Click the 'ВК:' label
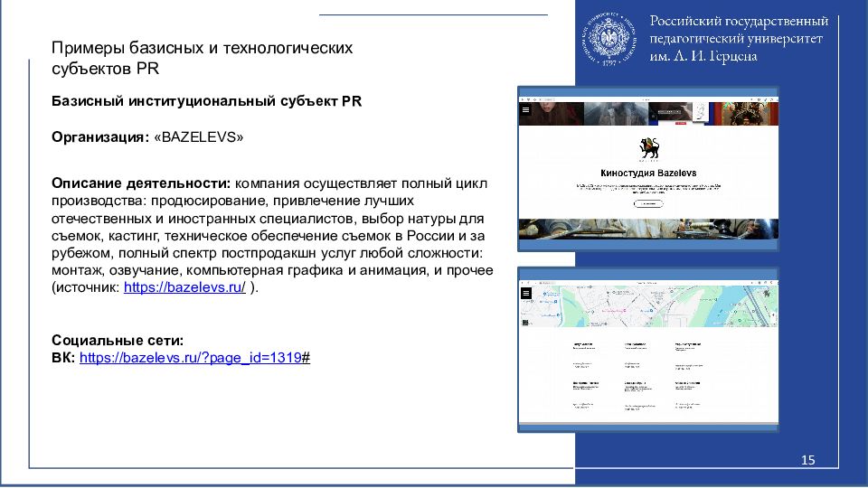 (x=63, y=358)
